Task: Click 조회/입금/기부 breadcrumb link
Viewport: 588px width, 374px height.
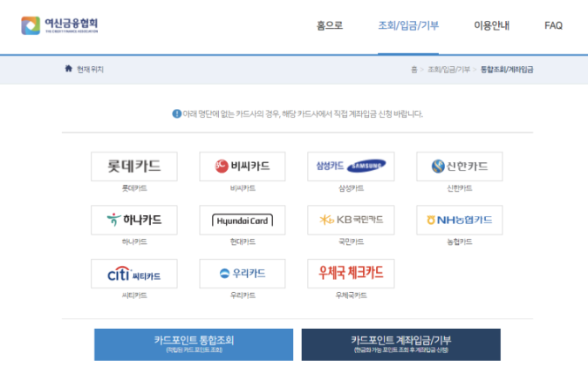Action: [448, 70]
